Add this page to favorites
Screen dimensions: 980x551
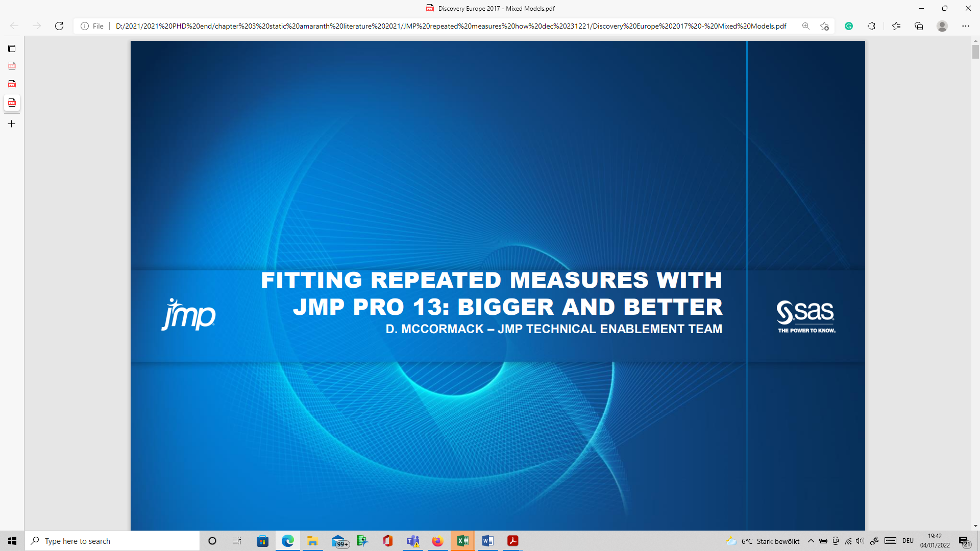click(x=824, y=26)
